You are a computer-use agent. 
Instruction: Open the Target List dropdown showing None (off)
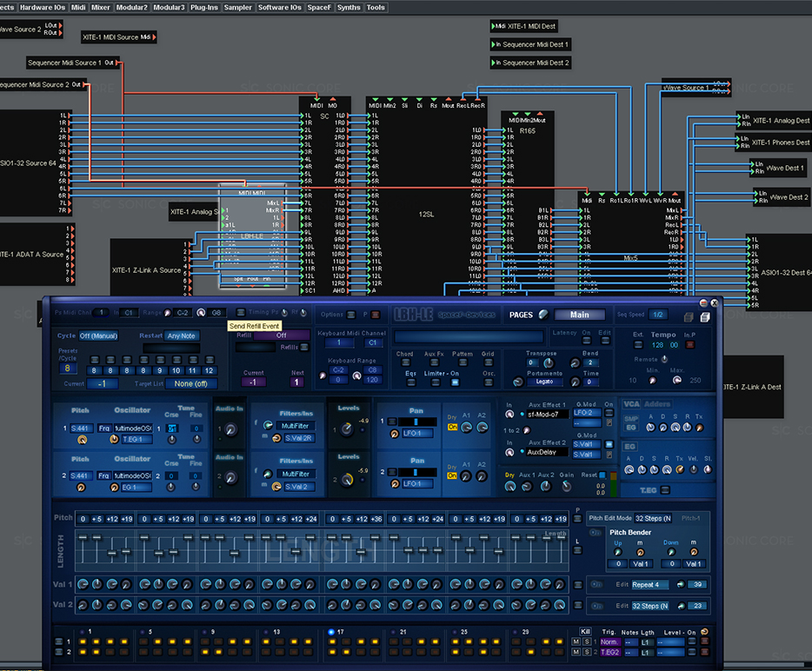[191, 383]
